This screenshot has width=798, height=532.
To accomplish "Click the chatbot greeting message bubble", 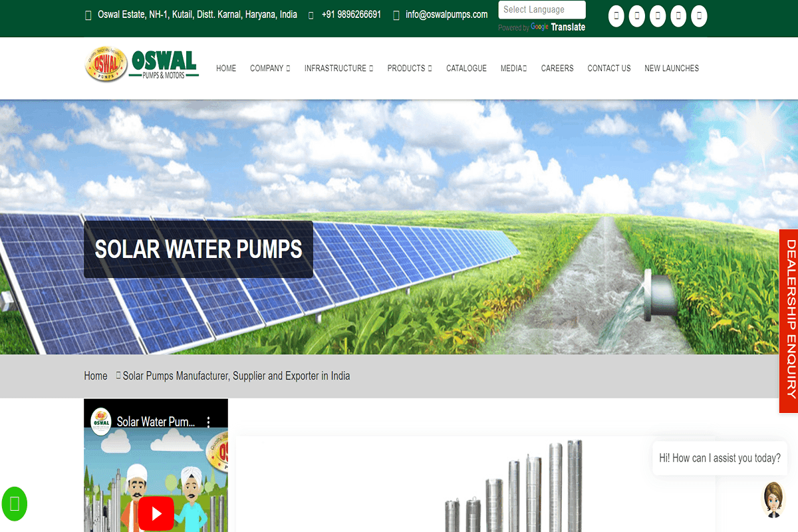I will tap(720, 458).
